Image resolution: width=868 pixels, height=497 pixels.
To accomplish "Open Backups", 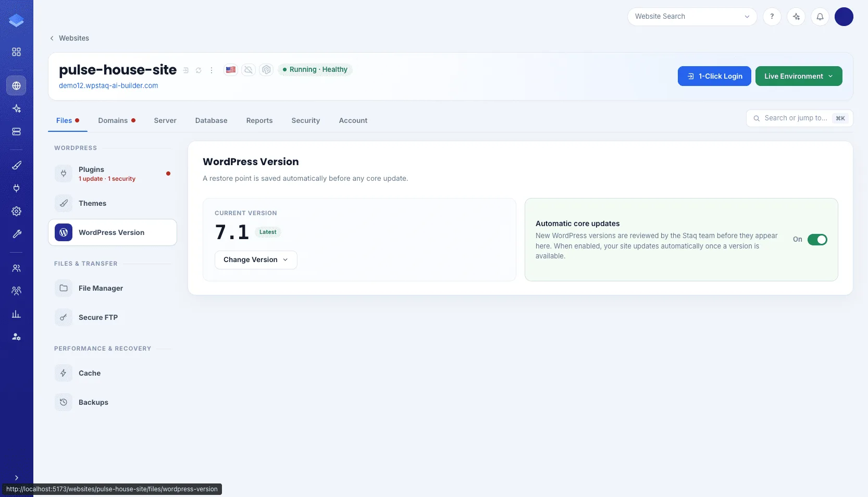I will pyautogui.click(x=113, y=402).
